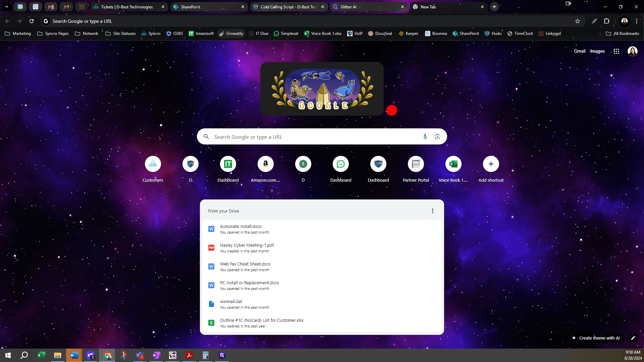
Task: Open the Syncro bookmark
Action: tap(151, 34)
